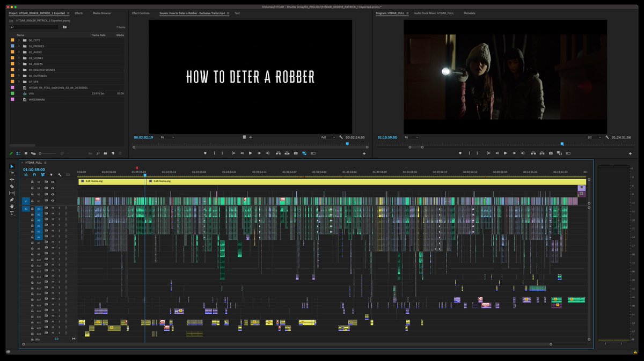Select the Ripple Edit tool
Screen dimensions: 644x361
click(12, 180)
